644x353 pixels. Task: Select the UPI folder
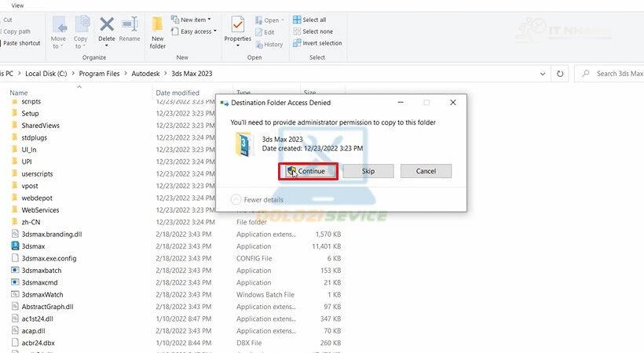(x=26, y=162)
